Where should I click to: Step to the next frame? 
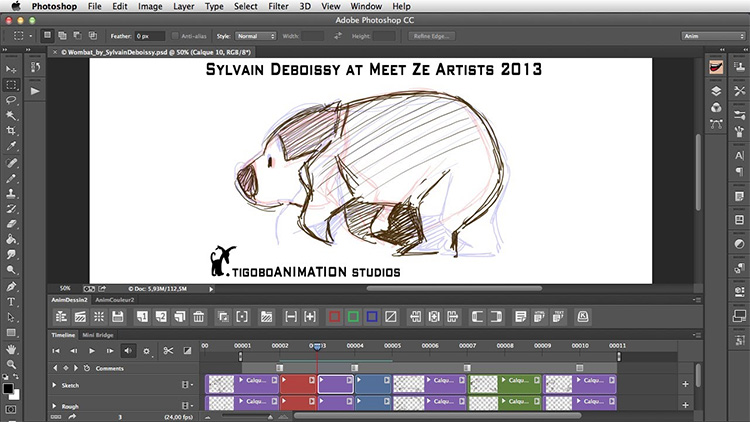pyautogui.click(x=110, y=351)
